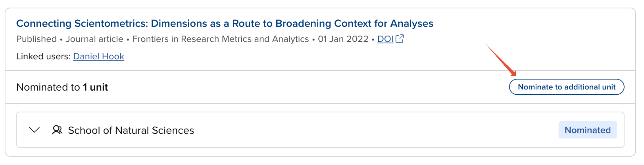The image size is (644, 165).
Task: Click the Nominate to additional unit button
Action: pos(566,87)
